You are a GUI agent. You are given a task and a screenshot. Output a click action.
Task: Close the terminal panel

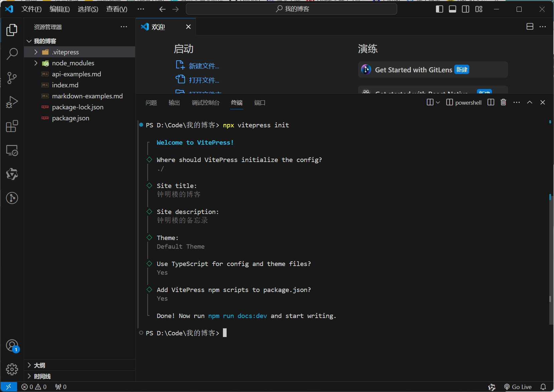543,102
